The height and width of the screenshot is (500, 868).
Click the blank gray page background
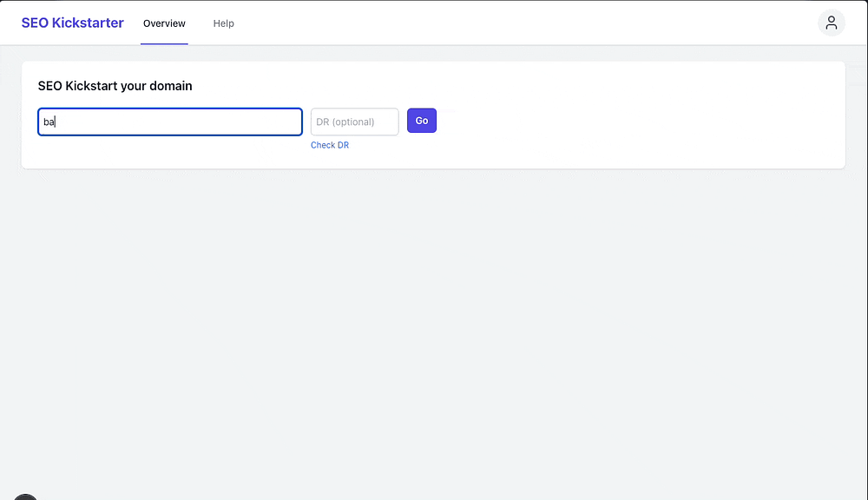[x=434, y=330]
